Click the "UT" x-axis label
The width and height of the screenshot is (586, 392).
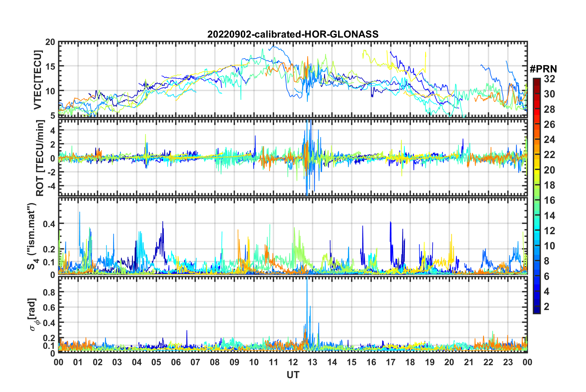pyautogui.click(x=293, y=375)
